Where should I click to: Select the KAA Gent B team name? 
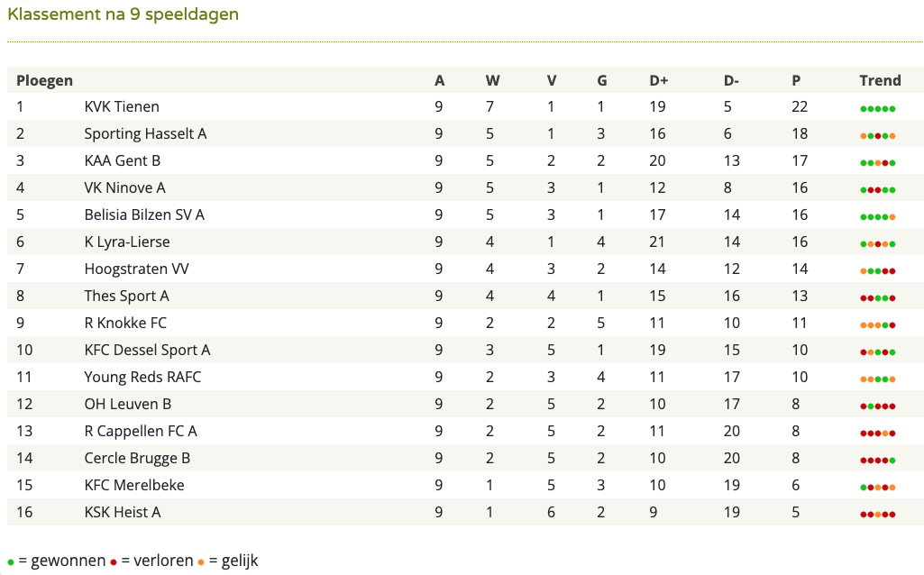[x=122, y=160]
